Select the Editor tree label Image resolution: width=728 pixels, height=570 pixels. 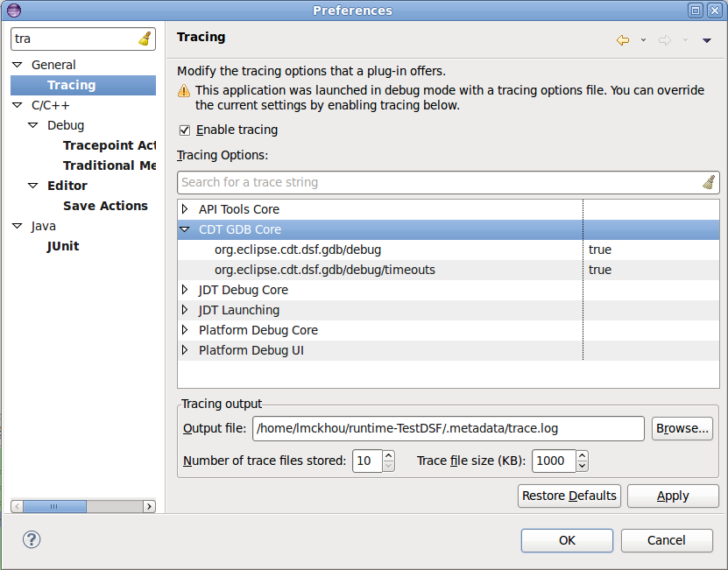click(x=67, y=186)
